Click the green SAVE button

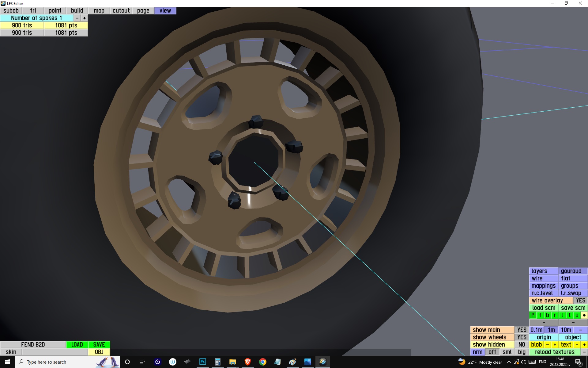pyautogui.click(x=99, y=345)
